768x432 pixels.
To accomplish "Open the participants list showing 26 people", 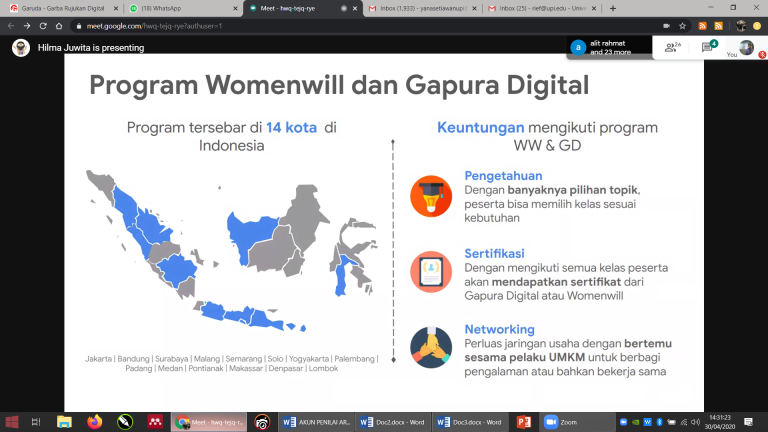I will tap(672, 48).
